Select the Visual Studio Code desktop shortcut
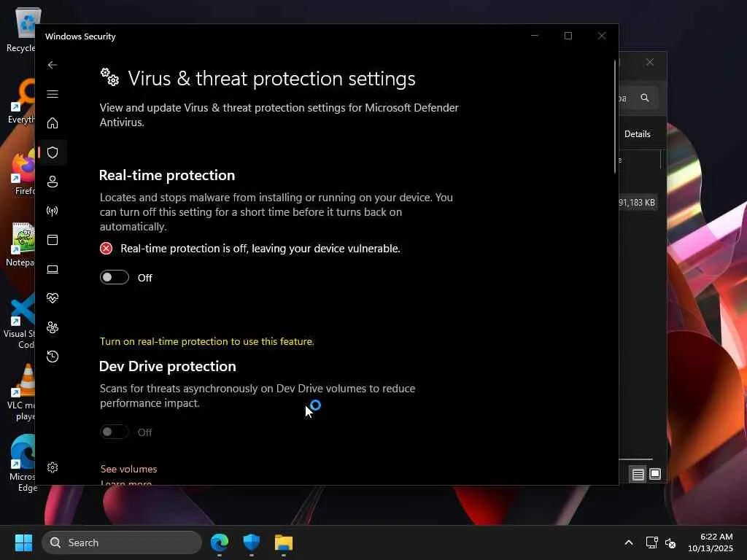747x560 pixels. point(19,322)
